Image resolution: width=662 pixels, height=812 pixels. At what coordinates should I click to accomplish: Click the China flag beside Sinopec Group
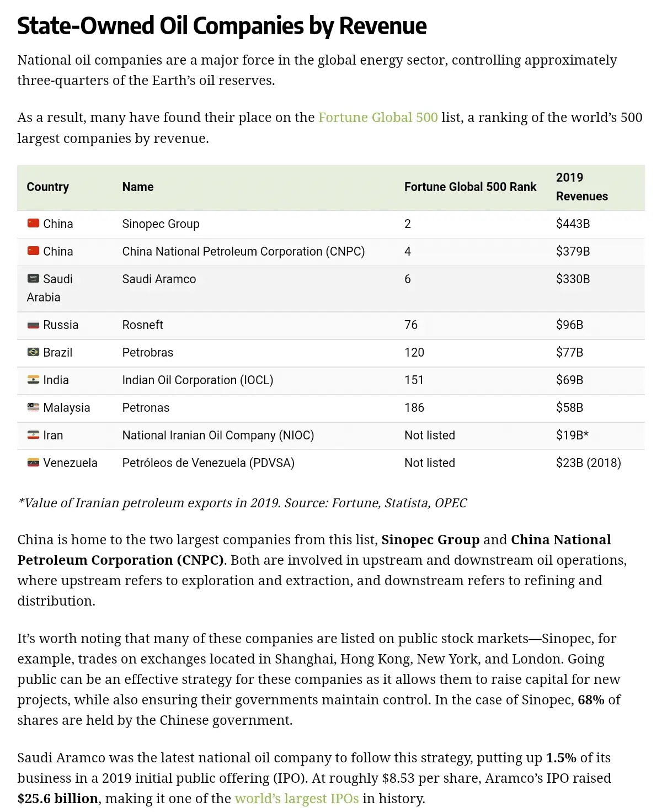(34, 224)
